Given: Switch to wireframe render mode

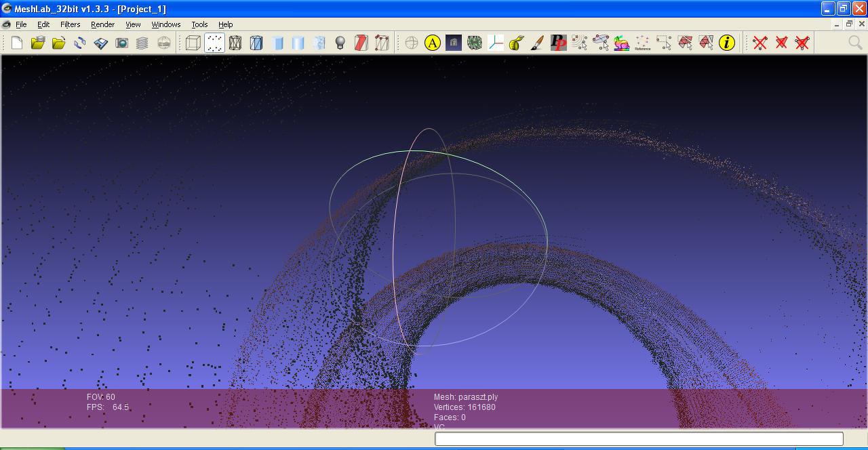Looking at the screenshot, I should point(235,43).
